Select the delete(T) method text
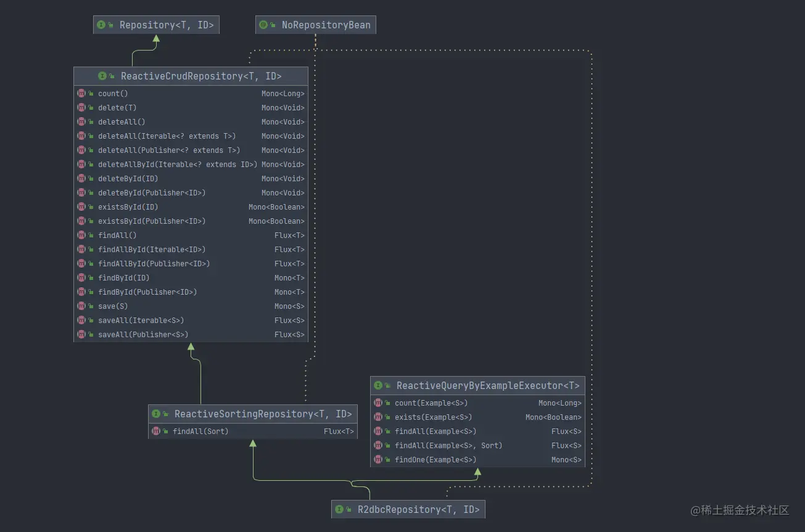The image size is (805, 532). [117, 108]
